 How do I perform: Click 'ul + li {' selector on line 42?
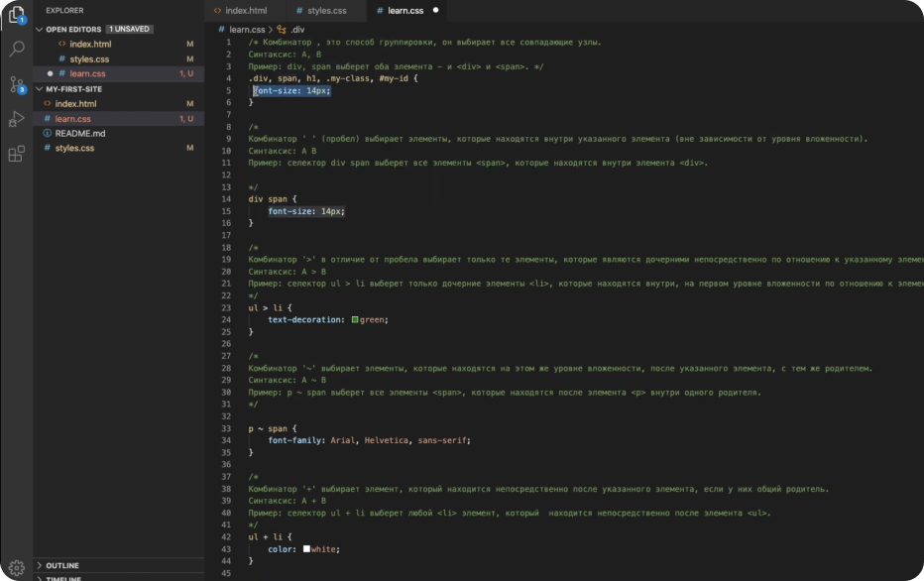click(x=270, y=536)
